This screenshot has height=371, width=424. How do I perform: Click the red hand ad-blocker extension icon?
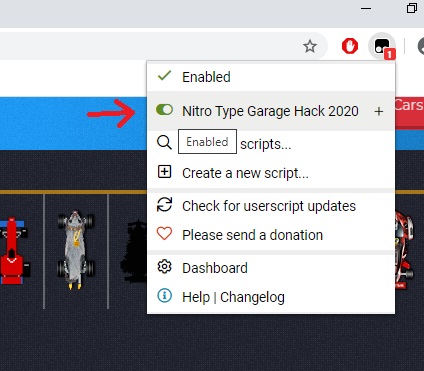(x=350, y=46)
